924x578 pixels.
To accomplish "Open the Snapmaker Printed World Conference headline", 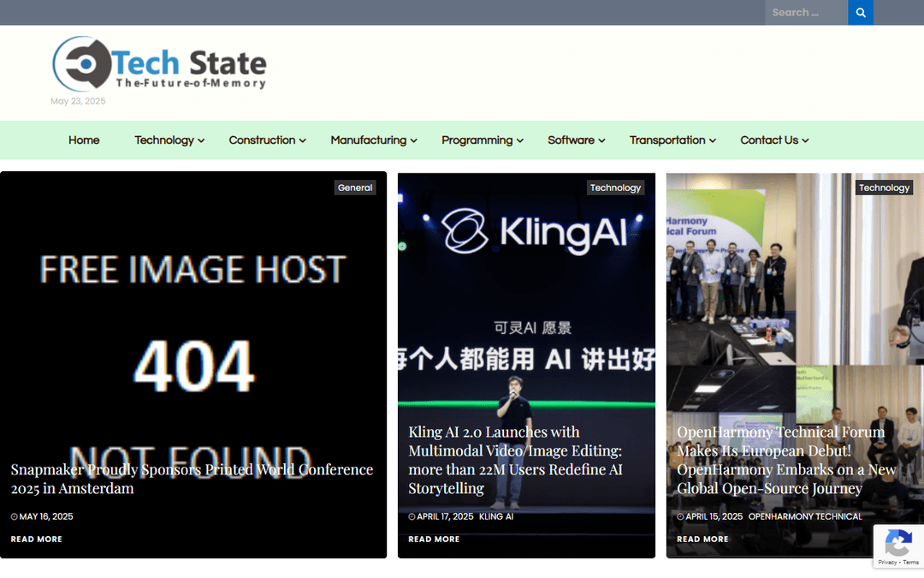I will pyautogui.click(x=192, y=479).
